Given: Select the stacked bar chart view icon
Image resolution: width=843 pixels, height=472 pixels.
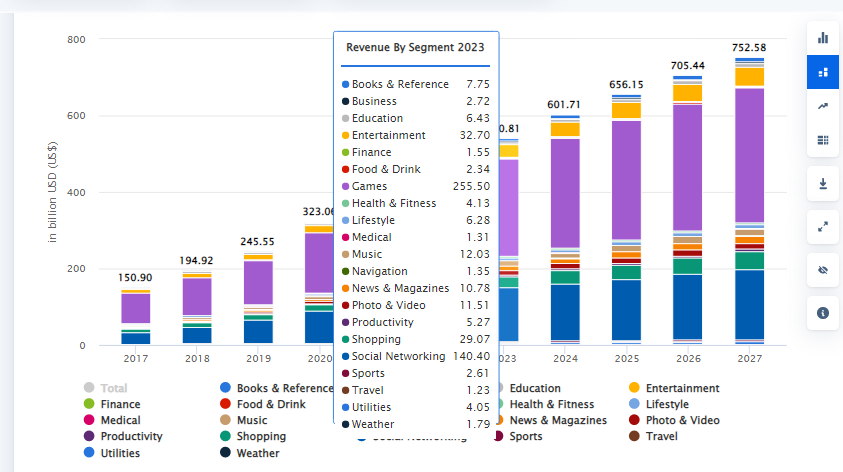Looking at the screenshot, I should (x=823, y=72).
